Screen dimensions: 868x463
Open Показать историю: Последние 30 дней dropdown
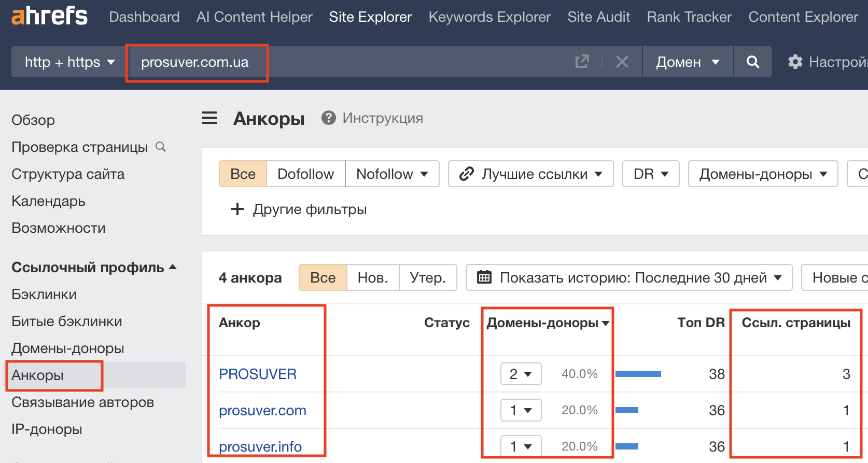point(629,277)
